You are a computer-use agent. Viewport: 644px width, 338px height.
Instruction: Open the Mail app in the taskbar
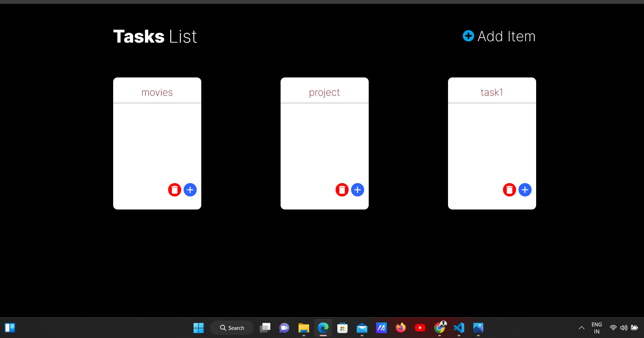(362, 328)
